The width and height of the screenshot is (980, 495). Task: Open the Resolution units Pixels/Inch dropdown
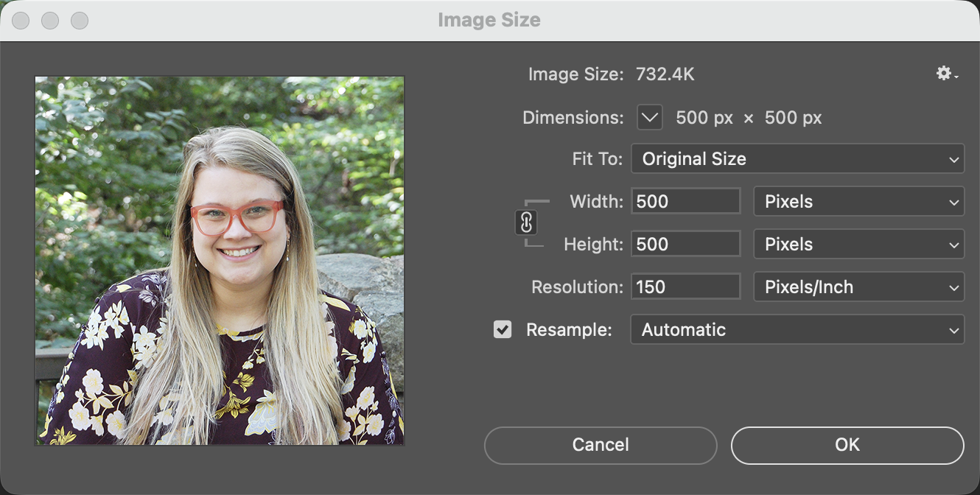(859, 287)
